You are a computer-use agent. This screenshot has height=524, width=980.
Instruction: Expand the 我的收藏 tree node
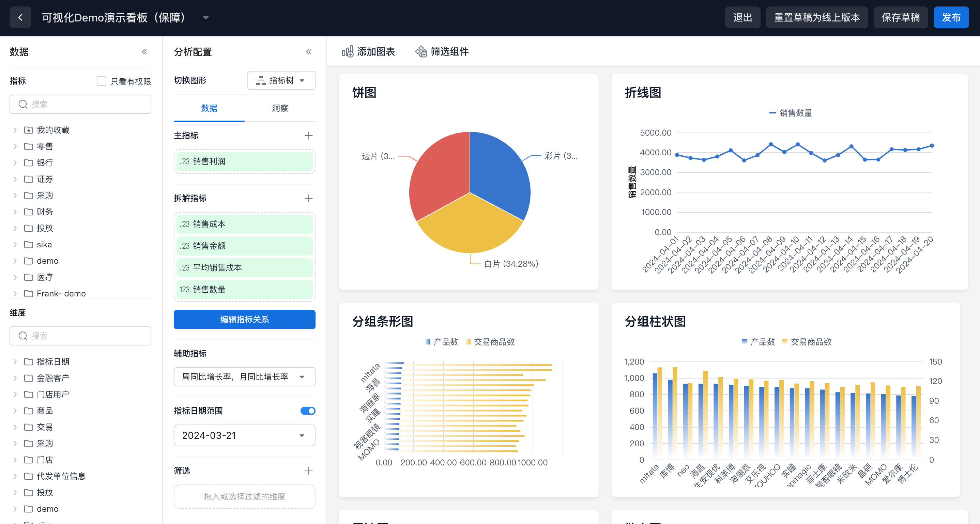click(15, 130)
